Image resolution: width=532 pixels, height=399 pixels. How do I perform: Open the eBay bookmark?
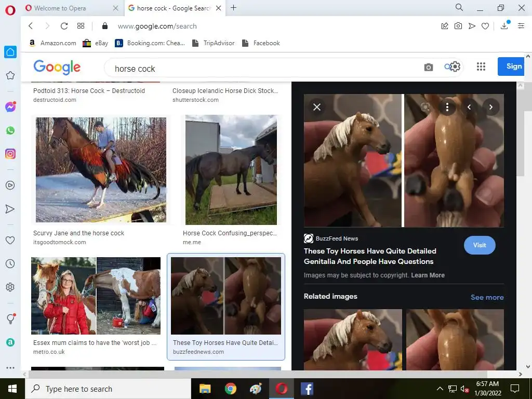tap(96, 43)
